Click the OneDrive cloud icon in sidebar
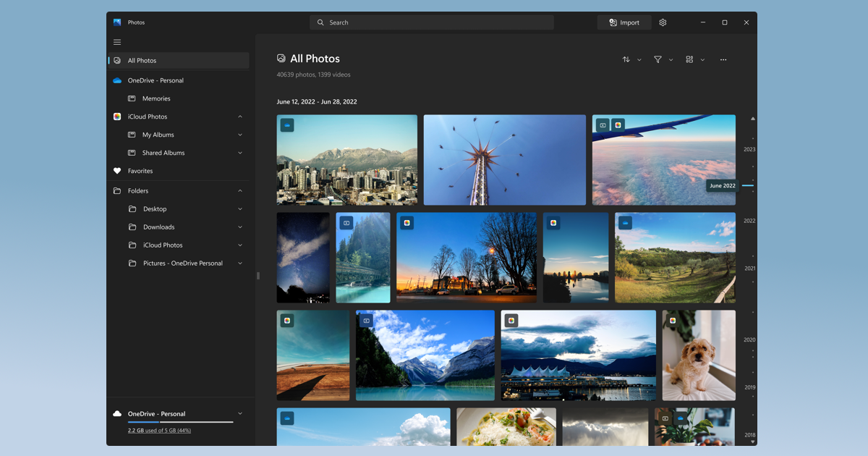Screen dimensions: 868x456 point(117,80)
